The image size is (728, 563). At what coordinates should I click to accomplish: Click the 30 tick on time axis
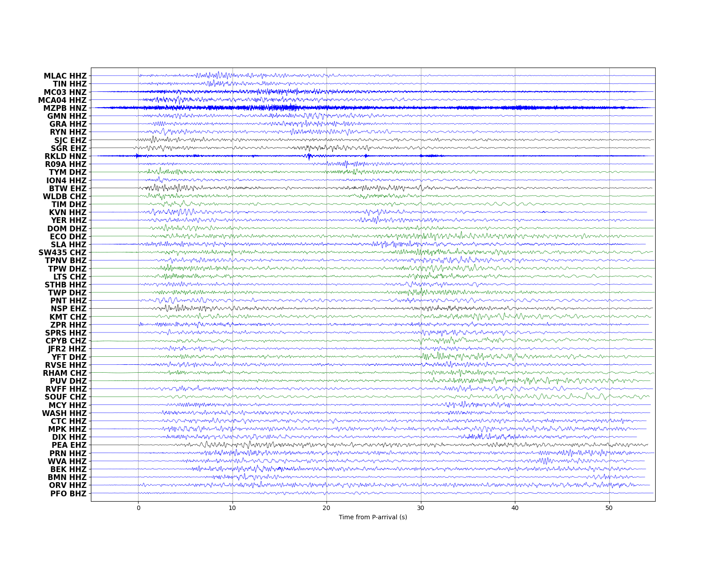(421, 508)
